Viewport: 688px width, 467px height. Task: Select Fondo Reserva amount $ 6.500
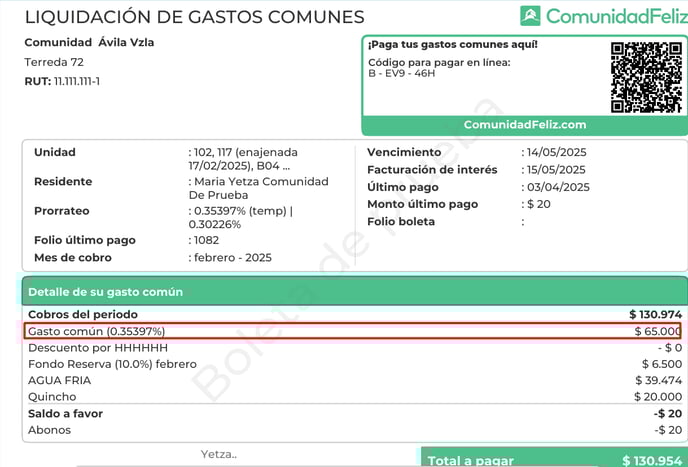662,364
